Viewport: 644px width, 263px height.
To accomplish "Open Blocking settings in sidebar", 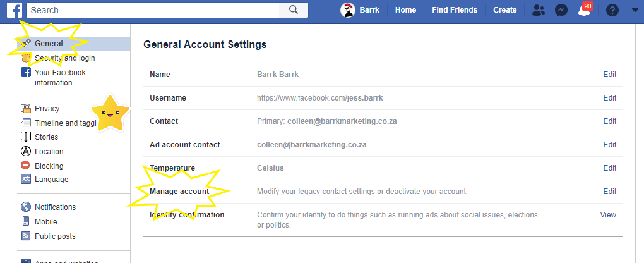I will pos(49,166).
